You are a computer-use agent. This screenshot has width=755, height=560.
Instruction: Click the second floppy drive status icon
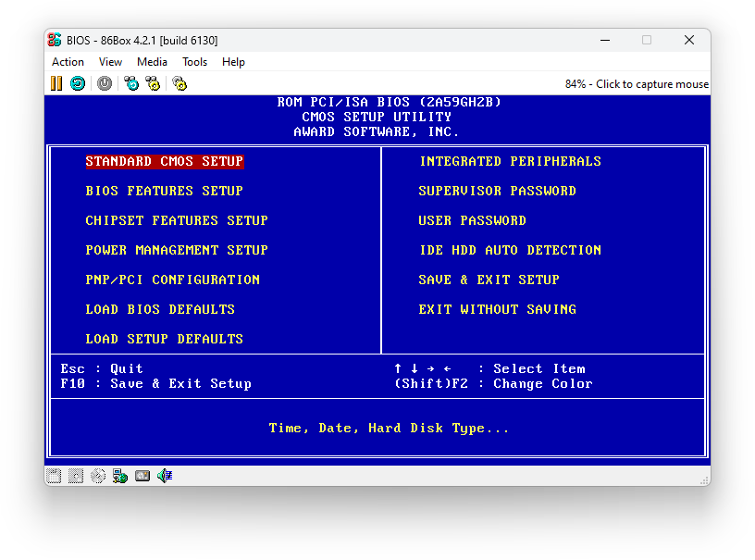pos(76,476)
